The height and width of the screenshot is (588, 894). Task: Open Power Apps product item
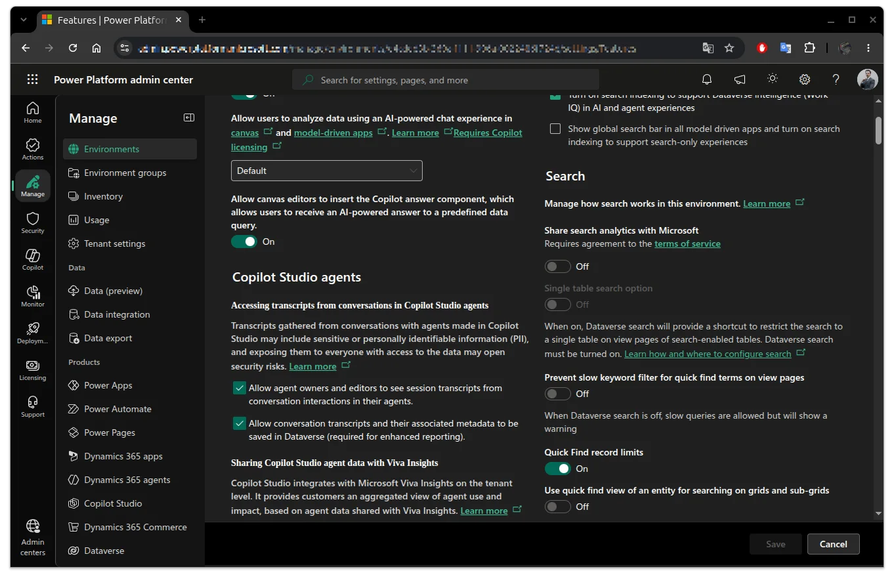point(130,385)
